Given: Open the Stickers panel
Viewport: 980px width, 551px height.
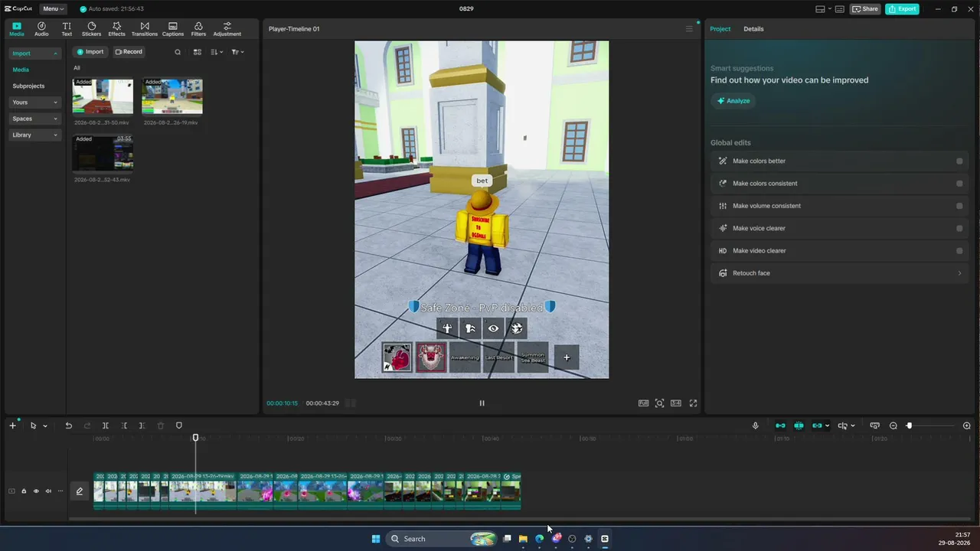Looking at the screenshot, I should (91, 29).
